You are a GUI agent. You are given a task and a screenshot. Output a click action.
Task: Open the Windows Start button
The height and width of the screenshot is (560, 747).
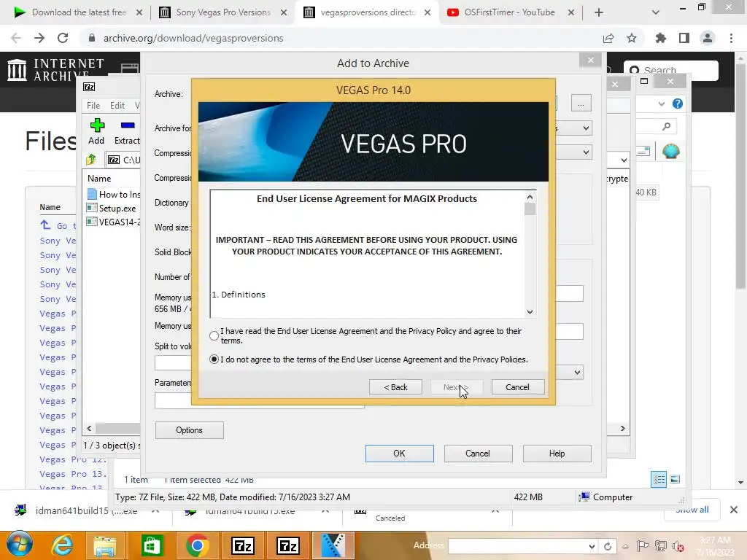(19, 545)
